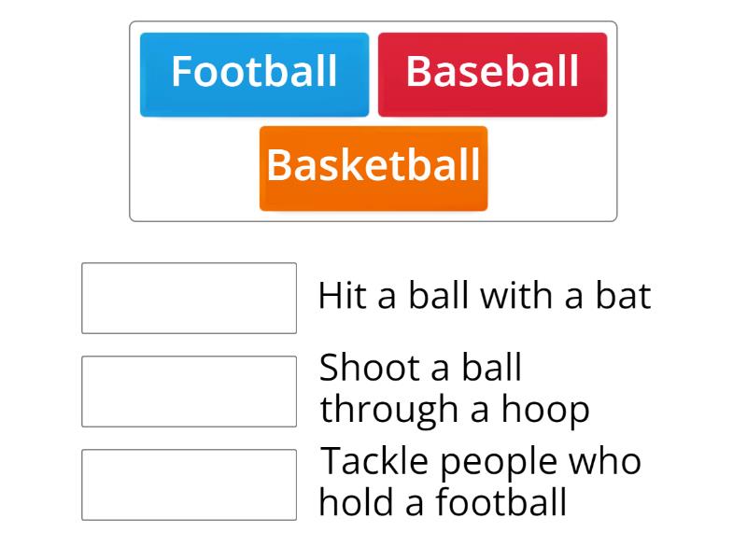Focus the top empty drop box
Image resolution: width=747 pixels, height=560 pixels.
pos(189,298)
